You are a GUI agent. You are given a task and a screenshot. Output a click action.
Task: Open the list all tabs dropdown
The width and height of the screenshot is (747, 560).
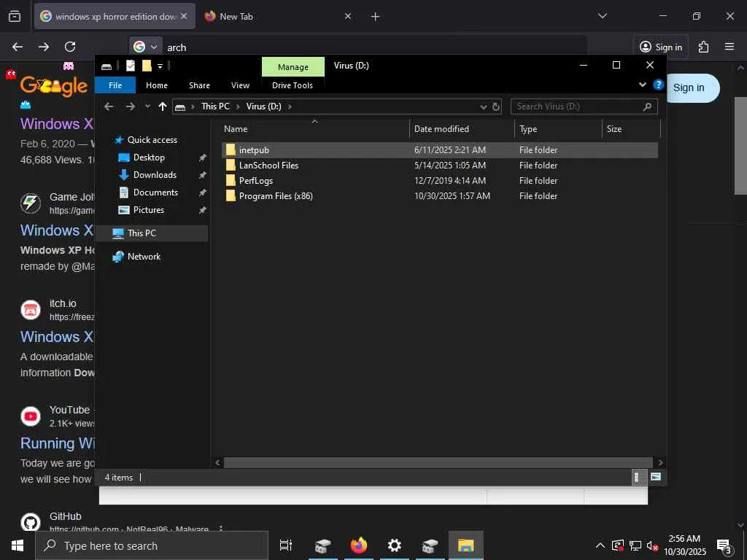point(602,16)
